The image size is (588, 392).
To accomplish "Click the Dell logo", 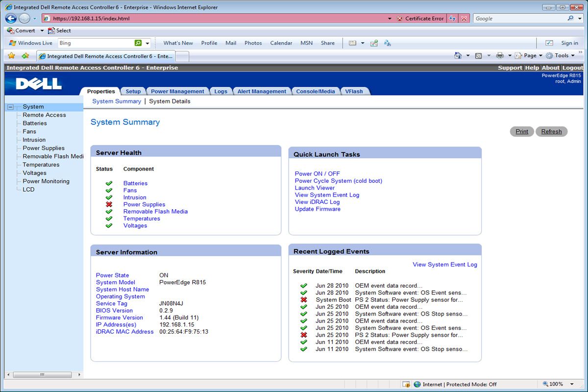I will 39,84.
